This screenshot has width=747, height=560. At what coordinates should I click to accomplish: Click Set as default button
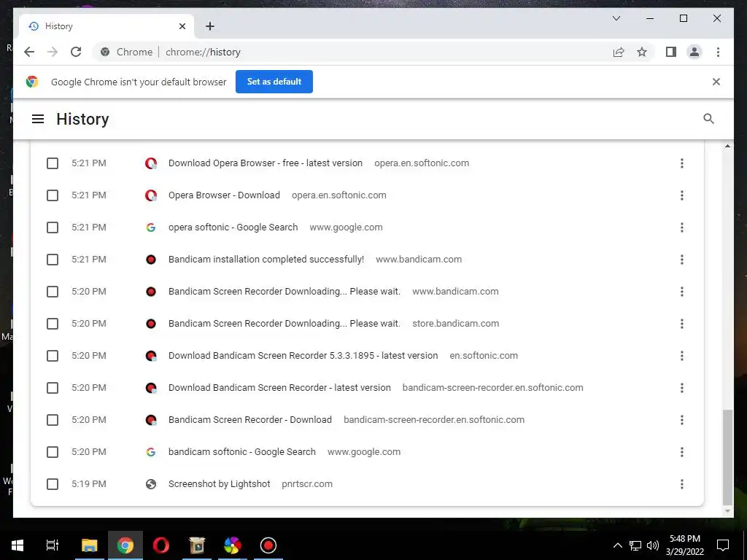click(x=274, y=82)
